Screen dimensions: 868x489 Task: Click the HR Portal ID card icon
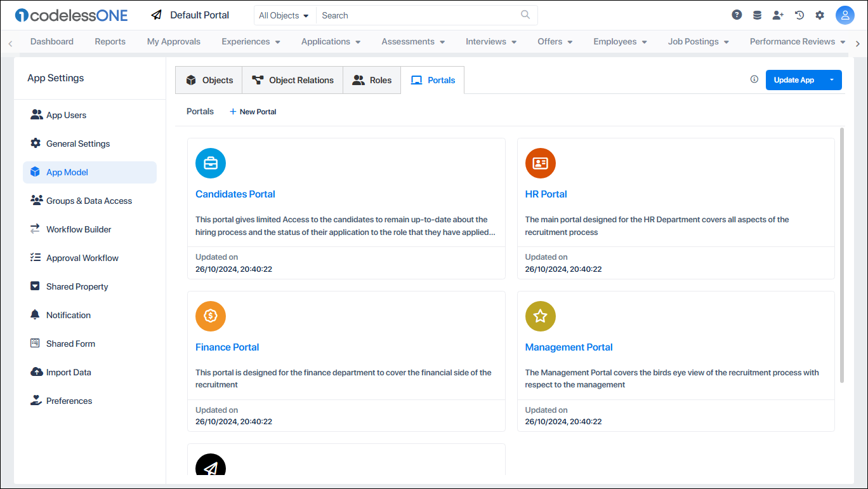click(541, 163)
